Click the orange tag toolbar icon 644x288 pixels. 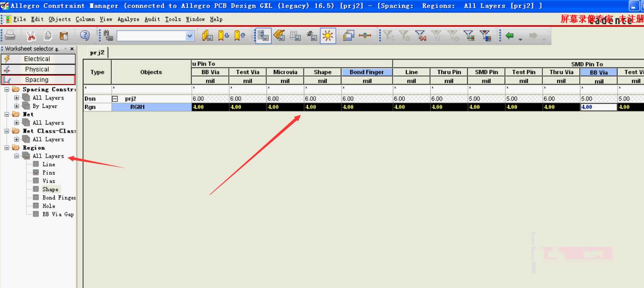point(279,36)
